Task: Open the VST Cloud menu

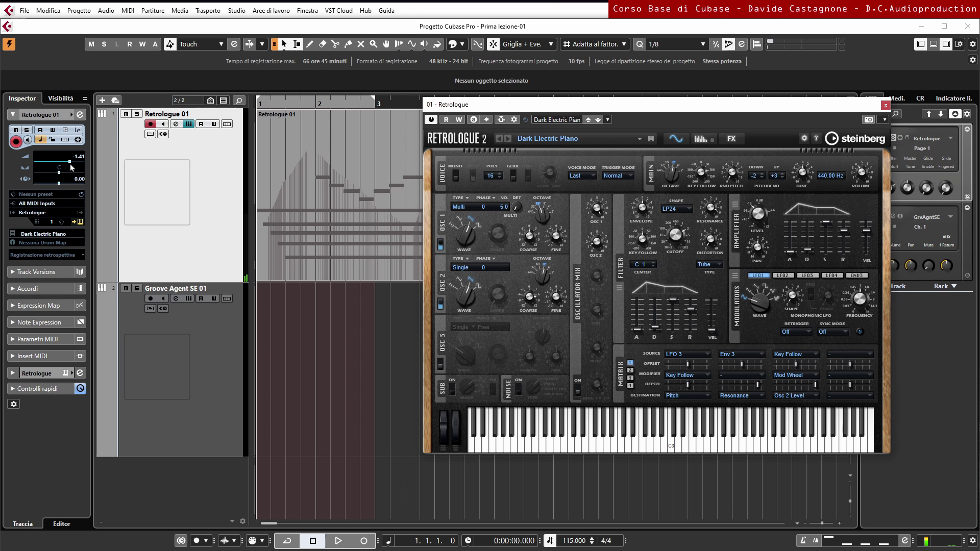Action: [339, 10]
